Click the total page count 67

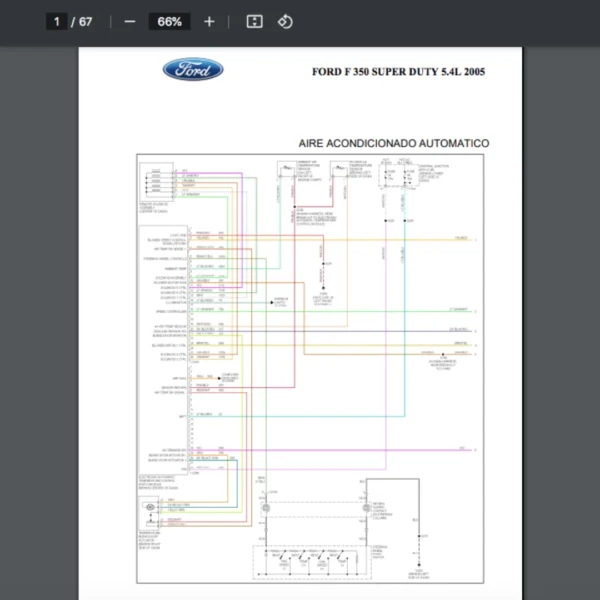(85, 21)
